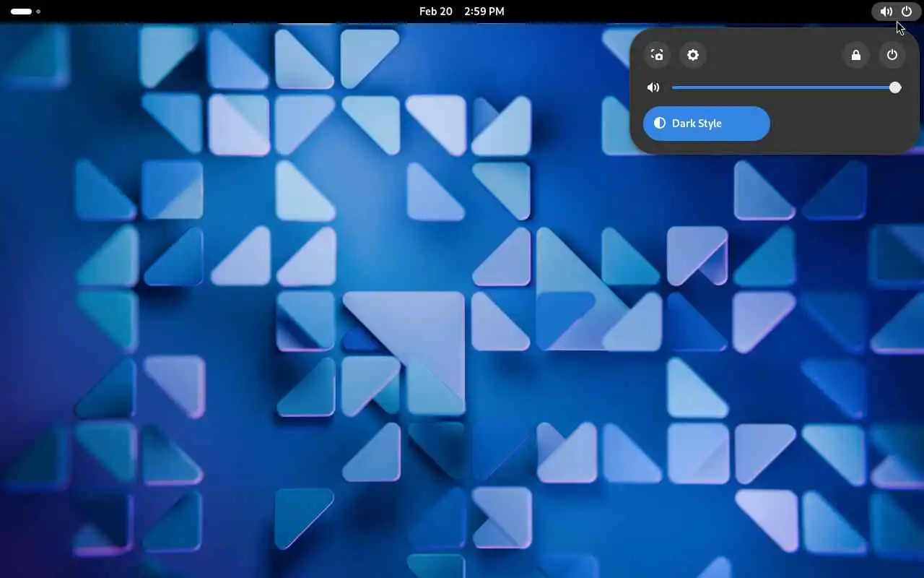924x578 pixels.
Task: Toggle the Dark Style button
Action: pos(707,124)
